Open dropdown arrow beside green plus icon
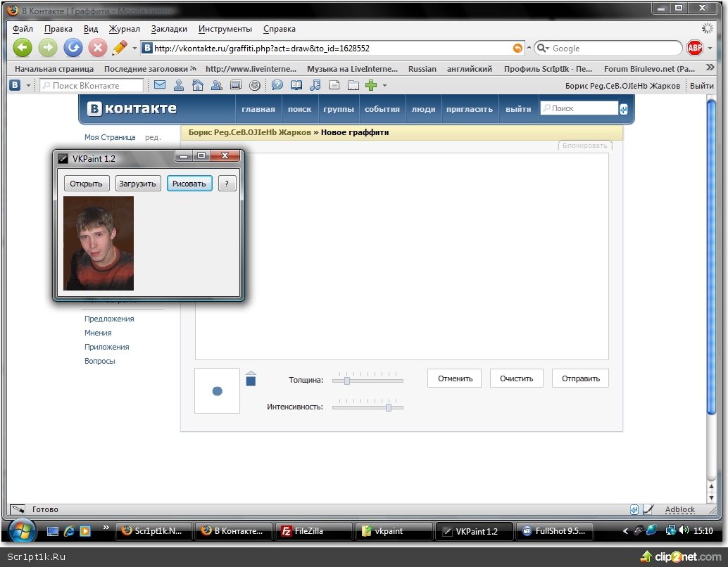Viewport: 728px width, 567px height. pyautogui.click(x=384, y=85)
